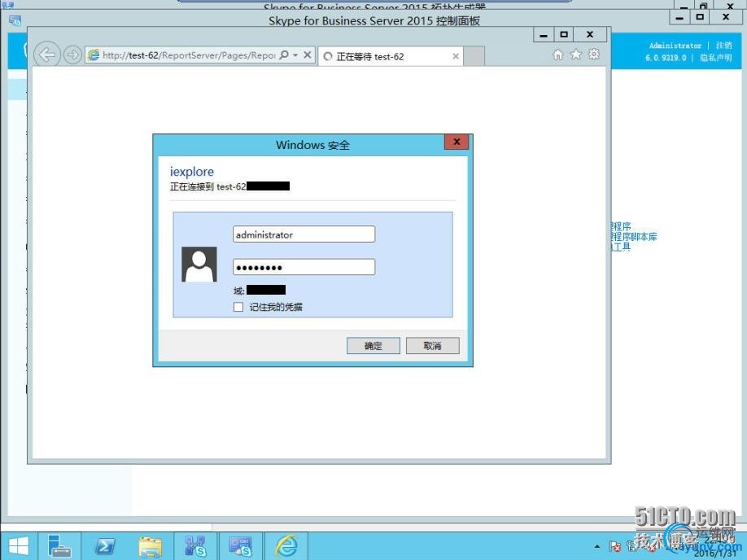Show hidden system tray icons
The height and width of the screenshot is (560, 747).
597,546
